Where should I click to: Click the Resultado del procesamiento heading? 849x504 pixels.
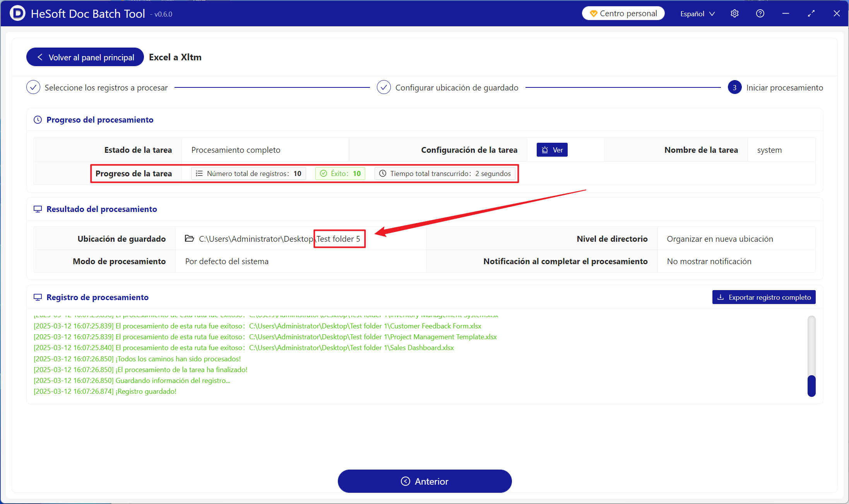[102, 209]
